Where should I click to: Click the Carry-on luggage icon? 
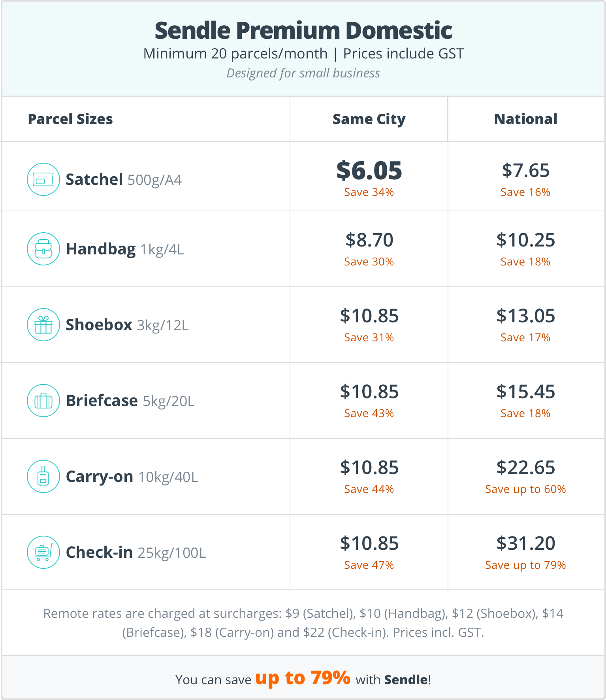pyautogui.click(x=43, y=476)
